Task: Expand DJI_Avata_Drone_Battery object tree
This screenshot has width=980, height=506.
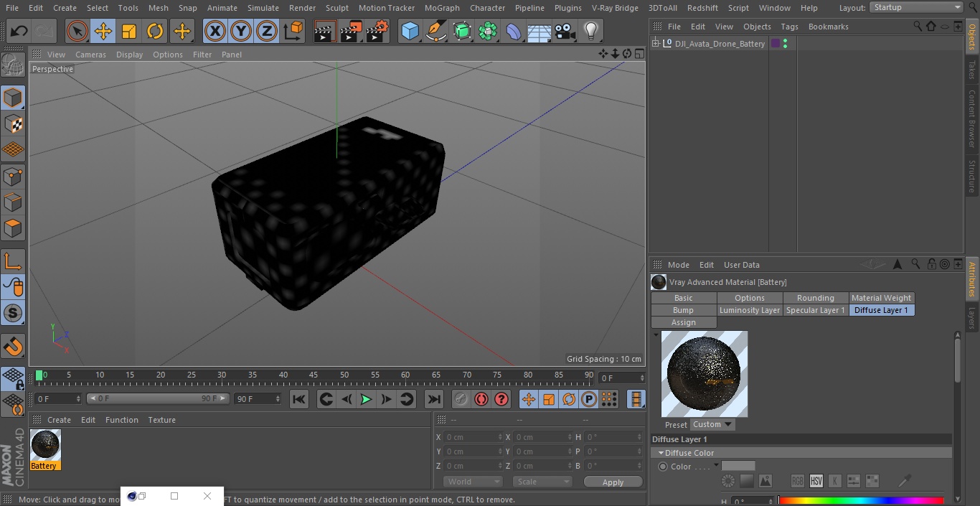Action: (655, 44)
